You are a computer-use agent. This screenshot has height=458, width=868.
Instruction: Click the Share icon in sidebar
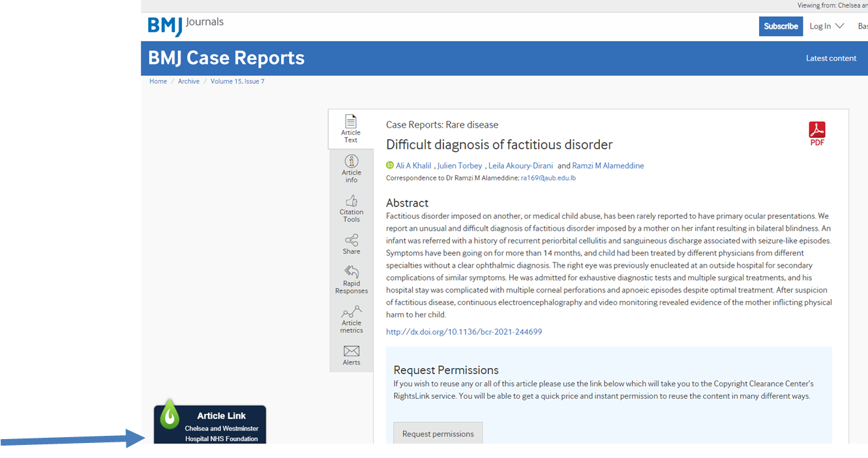click(x=352, y=240)
